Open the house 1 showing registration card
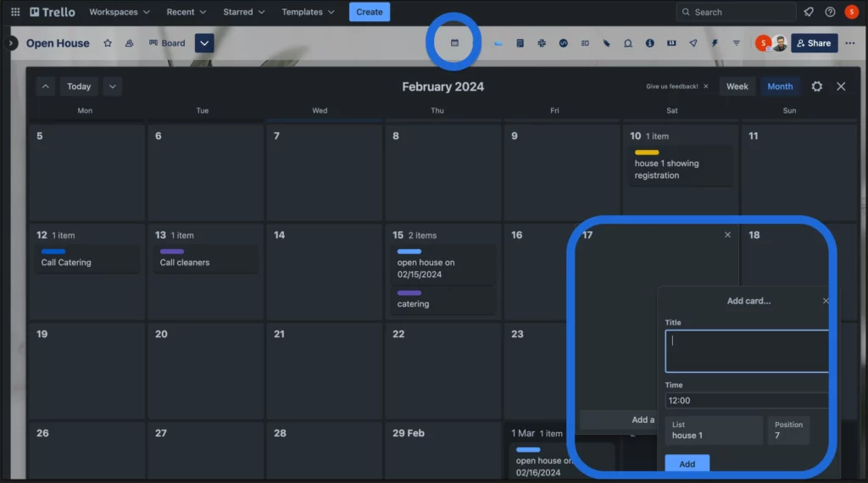868x483 pixels. tap(681, 165)
